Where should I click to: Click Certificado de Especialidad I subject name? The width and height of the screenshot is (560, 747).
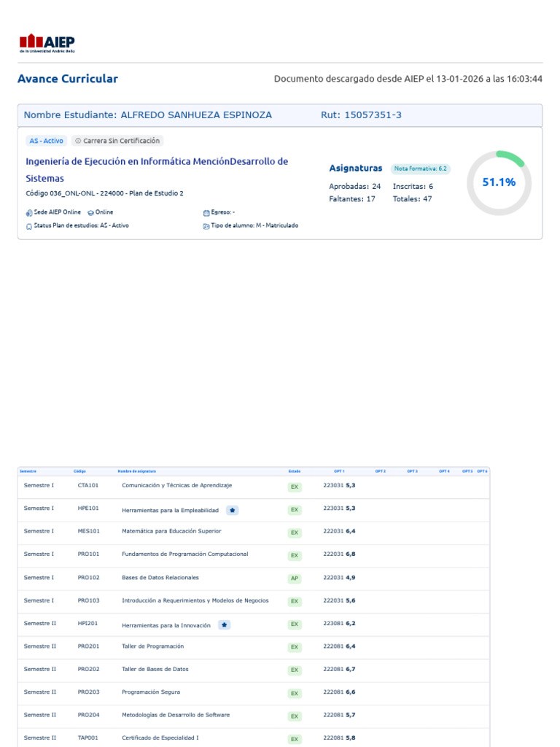tap(160, 738)
